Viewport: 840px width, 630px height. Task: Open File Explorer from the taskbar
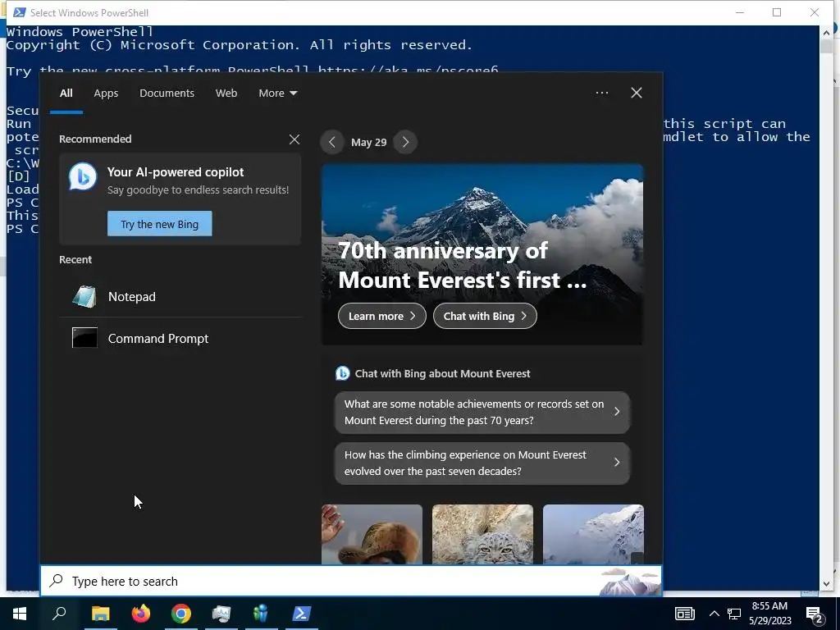(100, 614)
